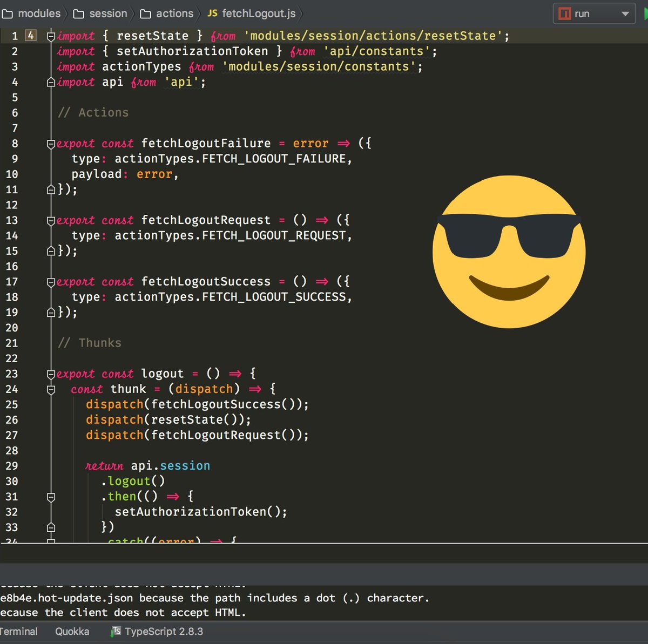Collapse fetchLogoutRequest fold at line 13
The width and height of the screenshot is (648, 644).
51,220
